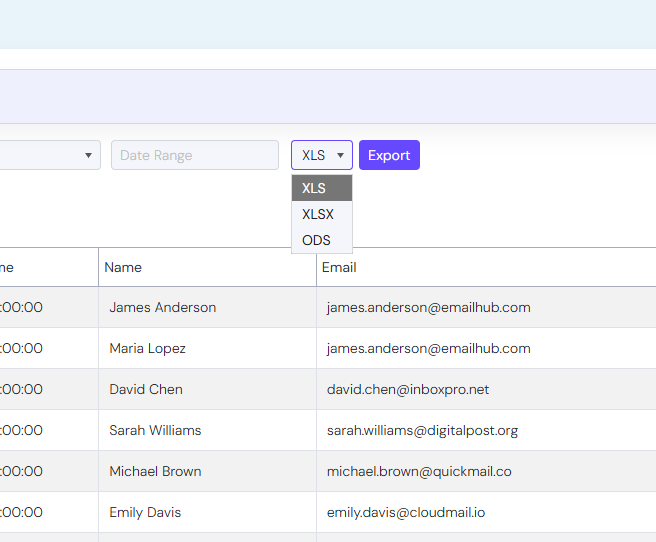This screenshot has width=656, height=542.
Task: Click the email in Maria Lopez's row
Action: [x=428, y=348]
